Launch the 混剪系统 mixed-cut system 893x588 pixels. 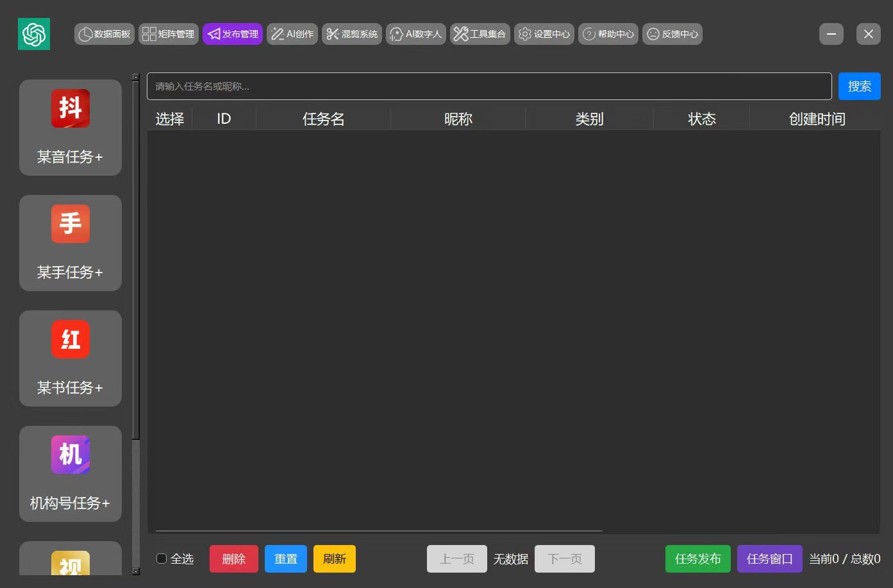[351, 34]
